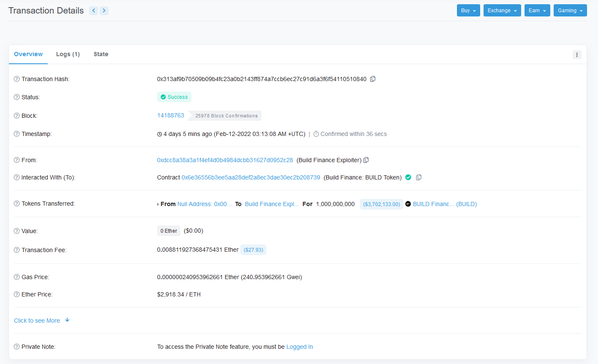Screen dimensions: 598x364
Task: Click the gas price value text
Action: tap(229, 277)
